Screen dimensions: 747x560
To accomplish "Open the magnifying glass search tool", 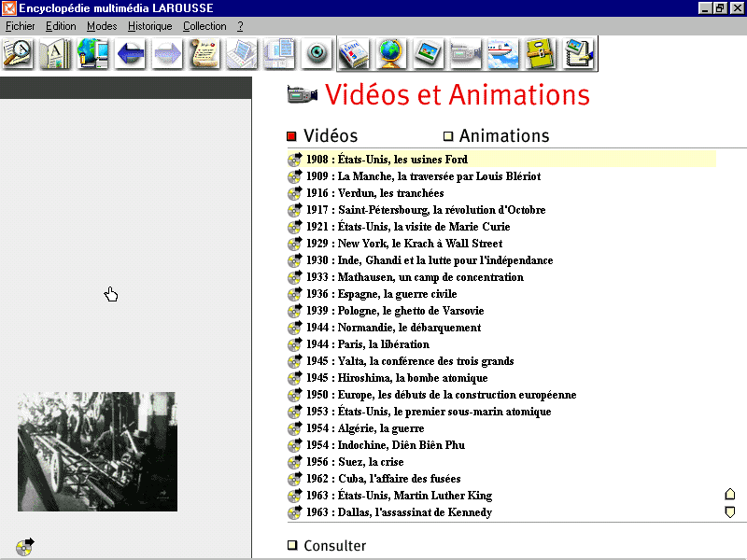I will 18,53.
